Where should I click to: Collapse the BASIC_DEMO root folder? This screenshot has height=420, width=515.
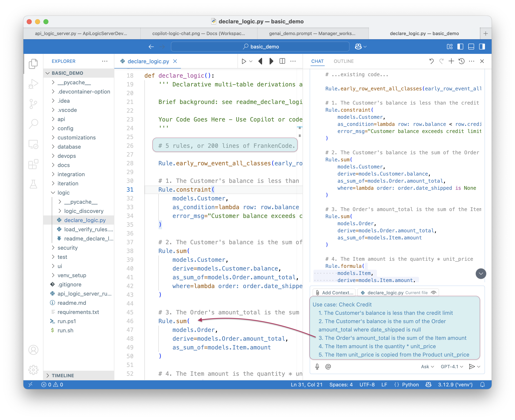(79, 73)
